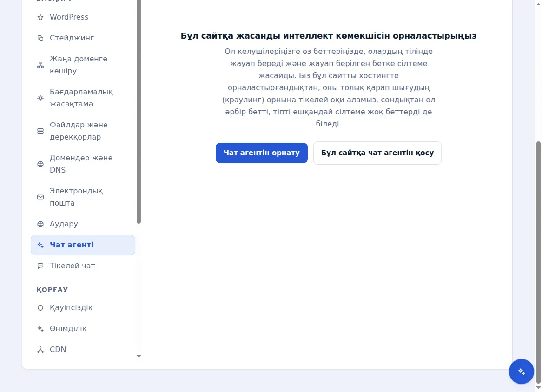Select the Аудару menu entry
The image size is (542, 392).
[x=83, y=224]
